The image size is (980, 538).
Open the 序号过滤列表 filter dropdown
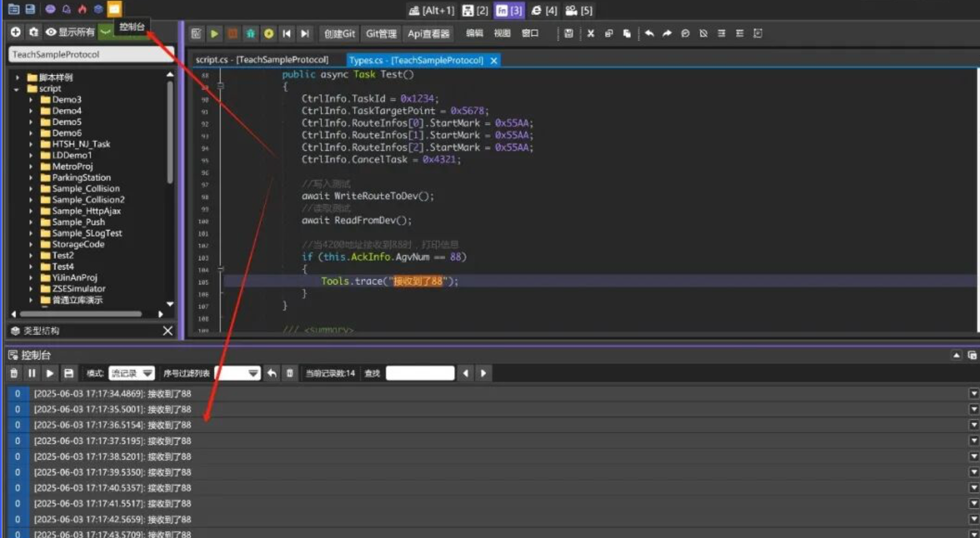(x=237, y=373)
